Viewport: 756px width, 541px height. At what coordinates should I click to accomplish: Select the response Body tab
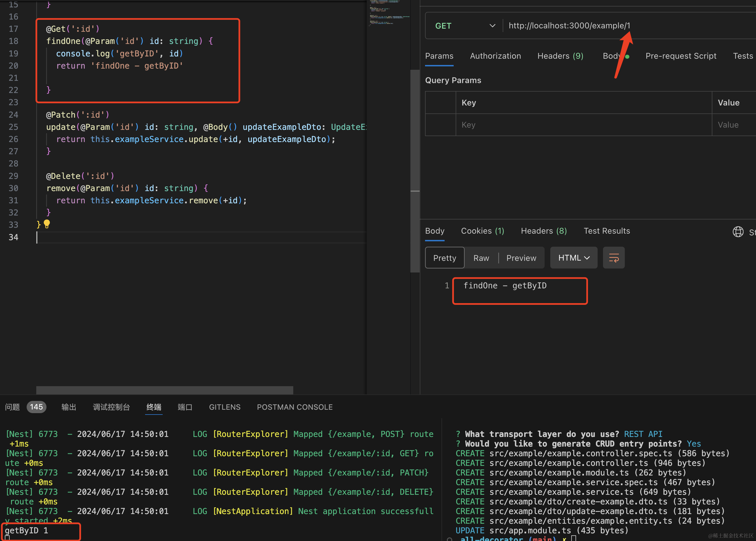tap(434, 231)
